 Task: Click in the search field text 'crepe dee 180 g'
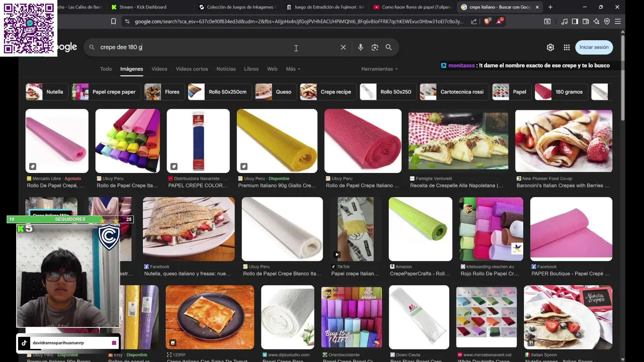click(121, 47)
